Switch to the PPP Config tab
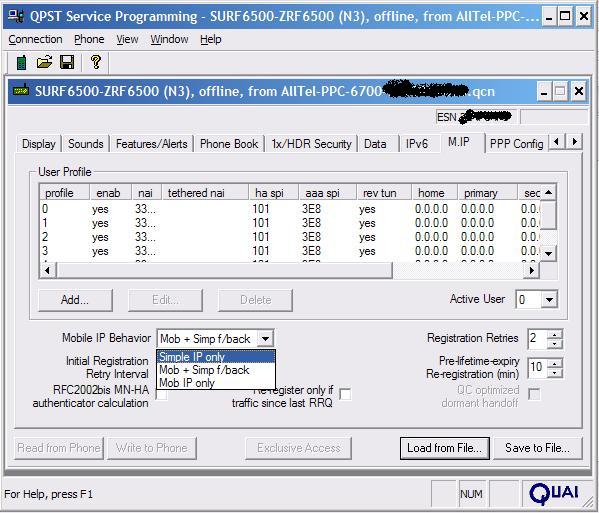The height and width of the screenshot is (513, 599). click(x=516, y=144)
